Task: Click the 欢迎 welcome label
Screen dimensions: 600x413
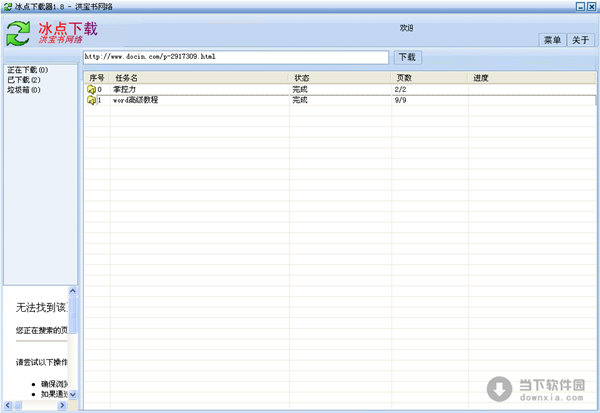Action: [406, 28]
